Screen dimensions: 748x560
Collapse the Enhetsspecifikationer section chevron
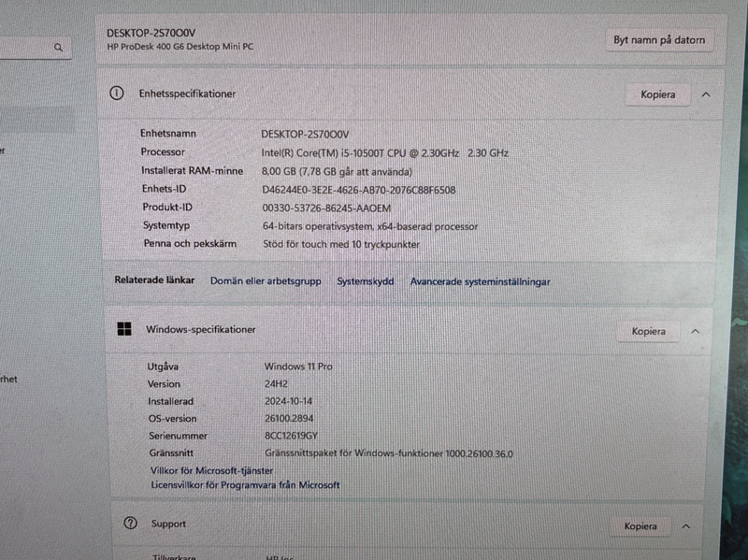point(706,94)
